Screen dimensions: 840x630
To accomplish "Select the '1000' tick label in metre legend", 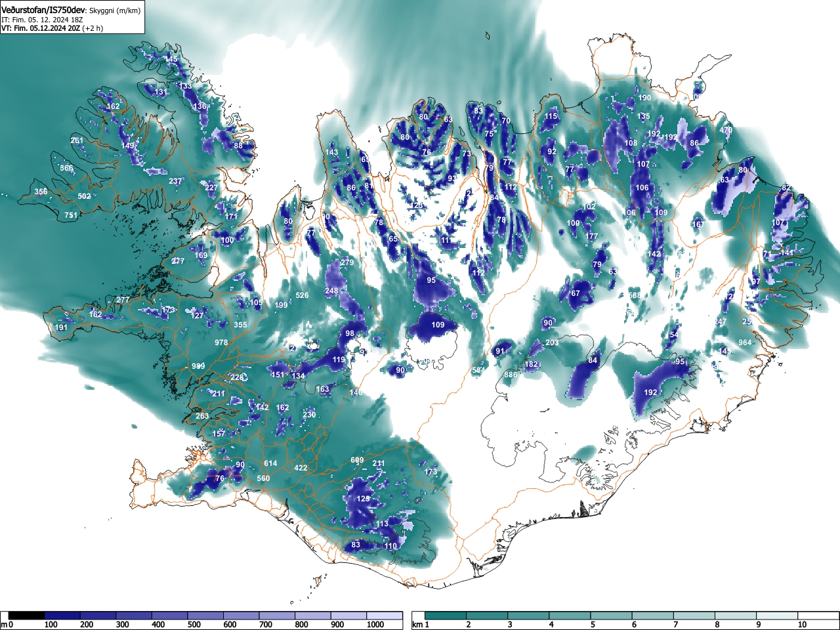I will tap(375, 625).
